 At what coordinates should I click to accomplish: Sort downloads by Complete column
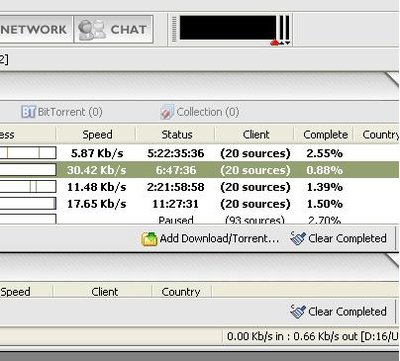pyautogui.click(x=325, y=135)
